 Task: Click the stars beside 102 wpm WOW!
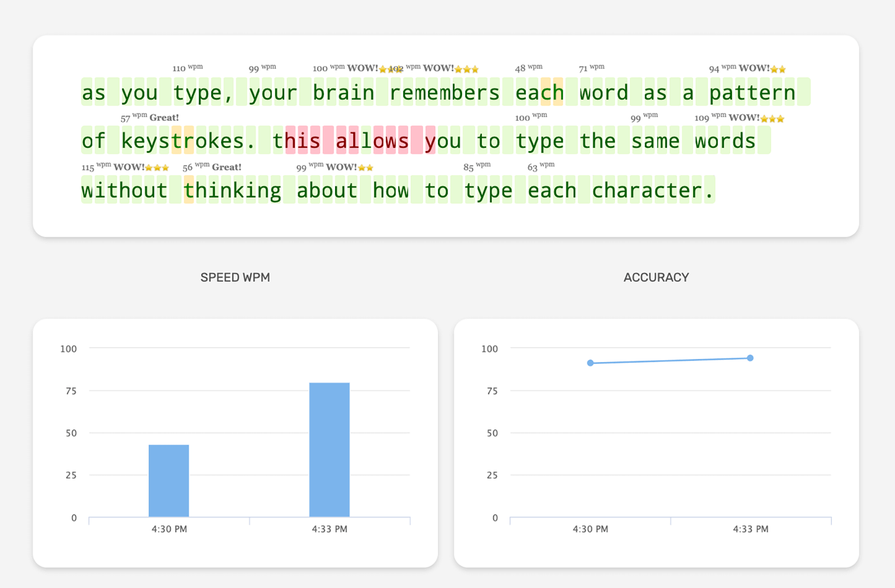(x=467, y=69)
